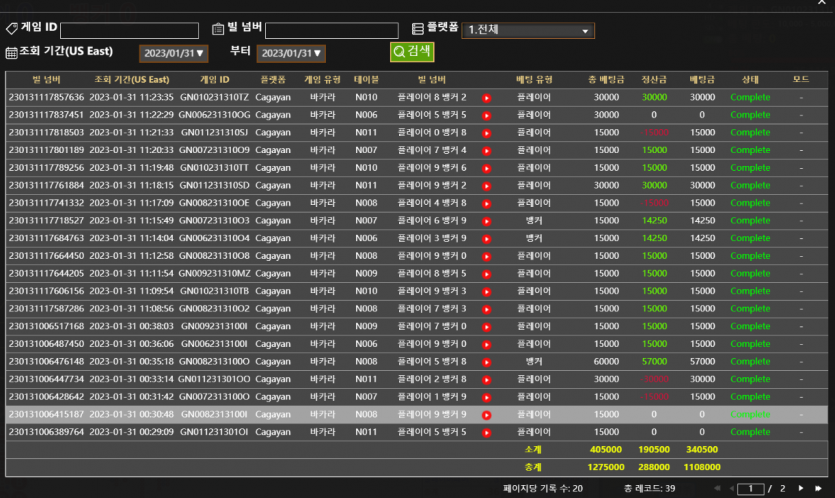Go to the previous results page arrow
The width and height of the screenshot is (835, 498).
732,488
